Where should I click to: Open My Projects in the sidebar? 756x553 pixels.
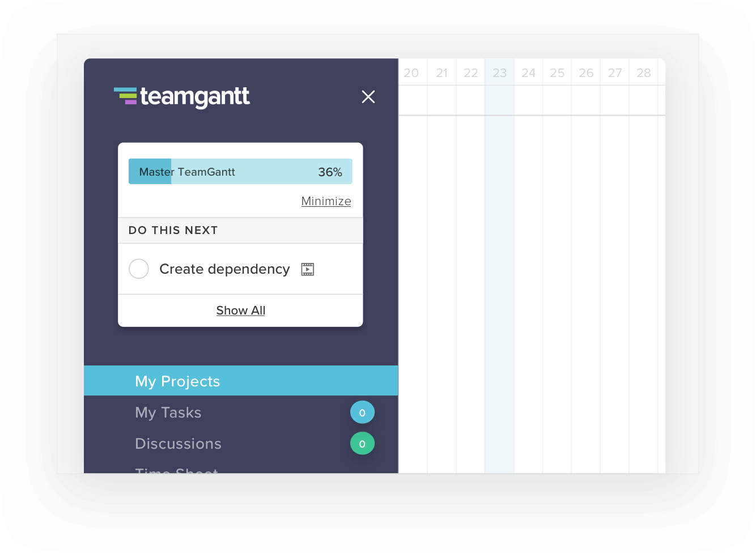point(177,381)
